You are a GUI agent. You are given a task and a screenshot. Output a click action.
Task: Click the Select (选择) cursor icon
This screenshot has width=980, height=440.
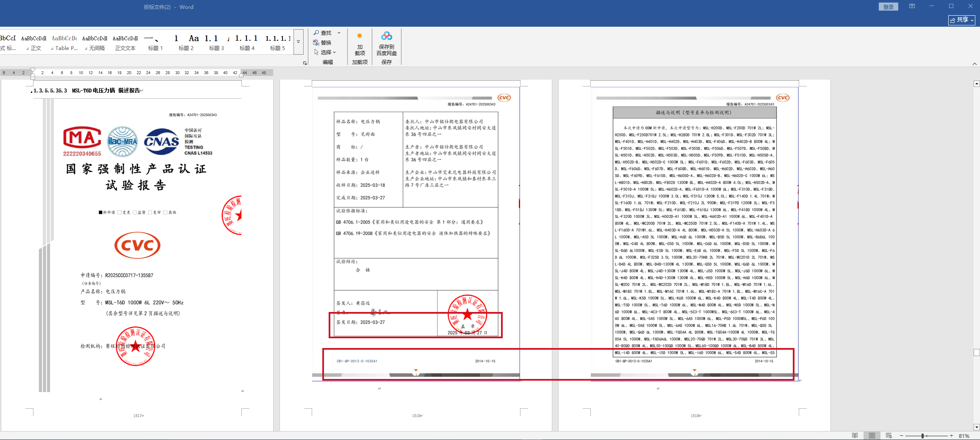[x=316, y=52]
